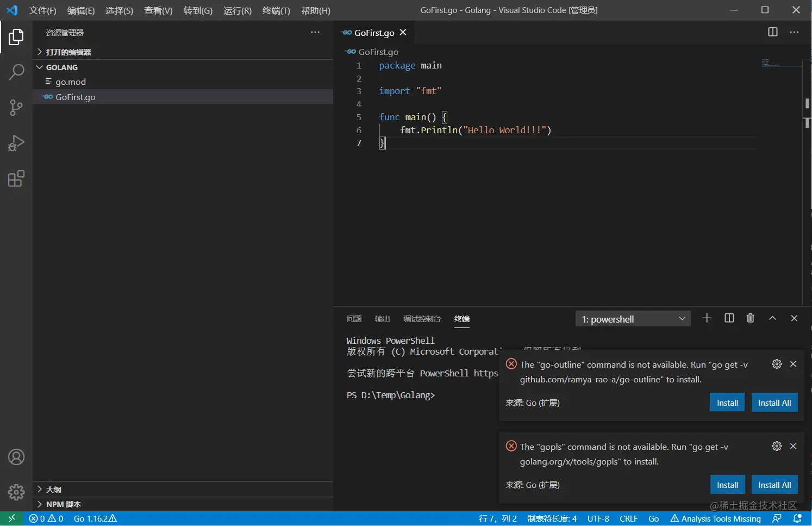Open the Run and Debug view
This screenshot has width=812, height=526.
[16, 143]
